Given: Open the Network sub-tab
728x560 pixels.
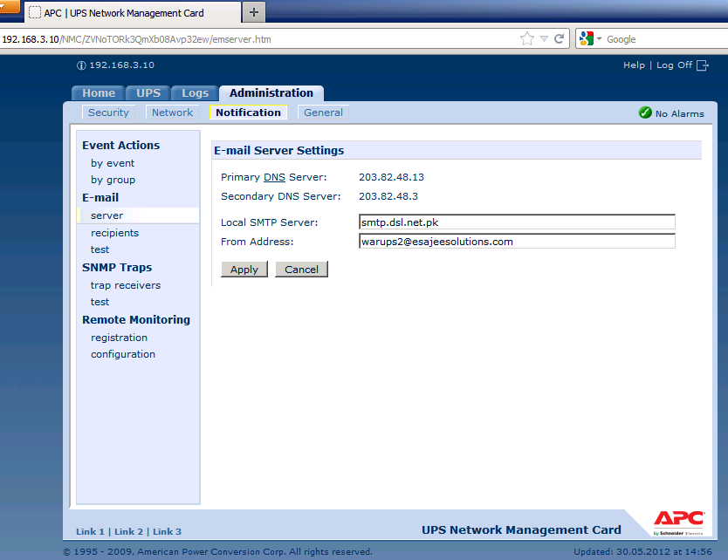Looking at the screenshot, I should pos(172,113).
